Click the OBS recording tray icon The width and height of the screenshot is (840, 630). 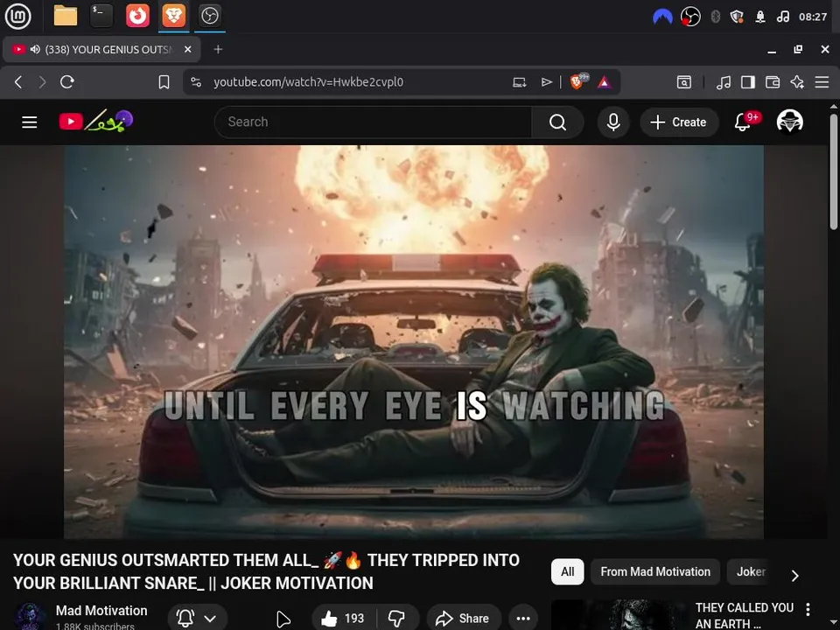click(x=690, y=17)
